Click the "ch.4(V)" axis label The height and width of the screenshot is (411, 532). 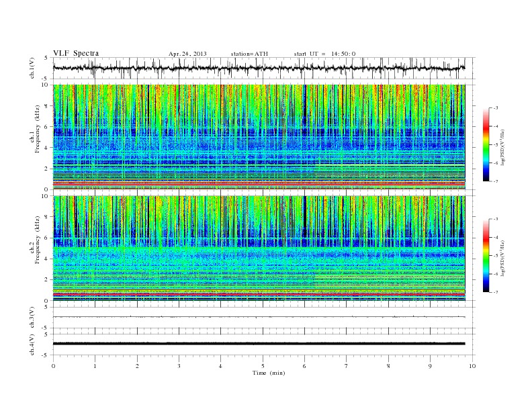click(32, 345)
